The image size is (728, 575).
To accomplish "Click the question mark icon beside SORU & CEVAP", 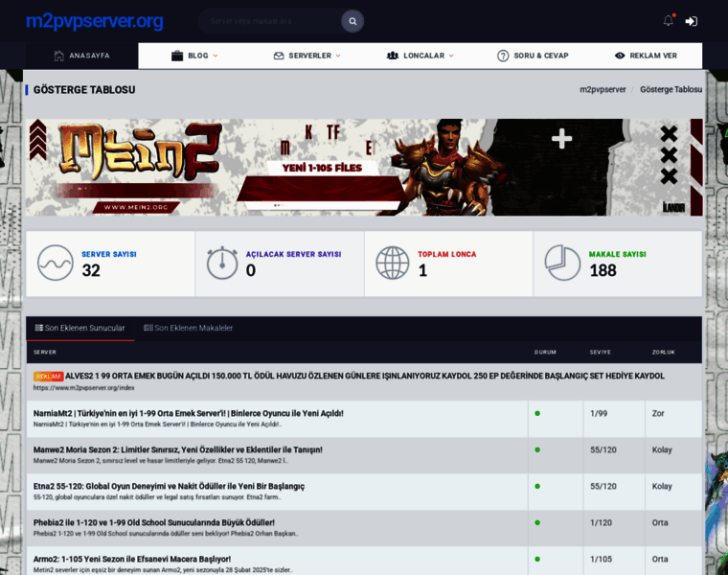I will [503, 56].
